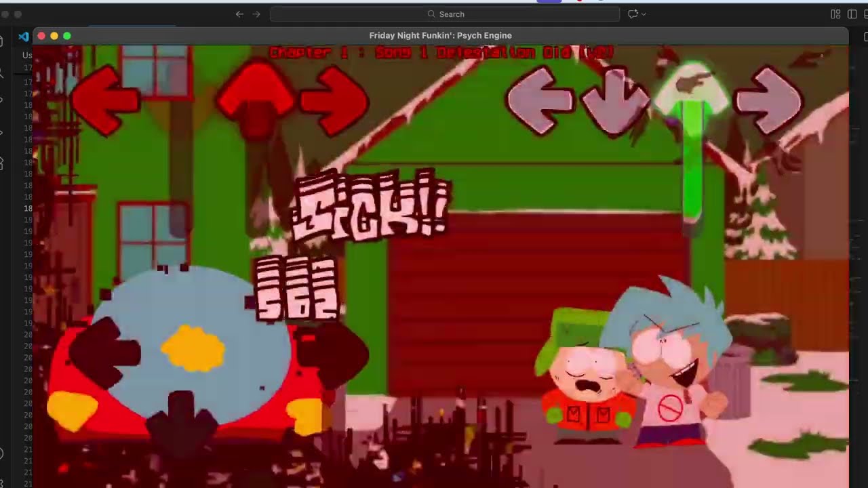Viewport: 868px width, 488px height.
Task: Click the glowing green player up arrow receptor
Action: pos(692,88)
